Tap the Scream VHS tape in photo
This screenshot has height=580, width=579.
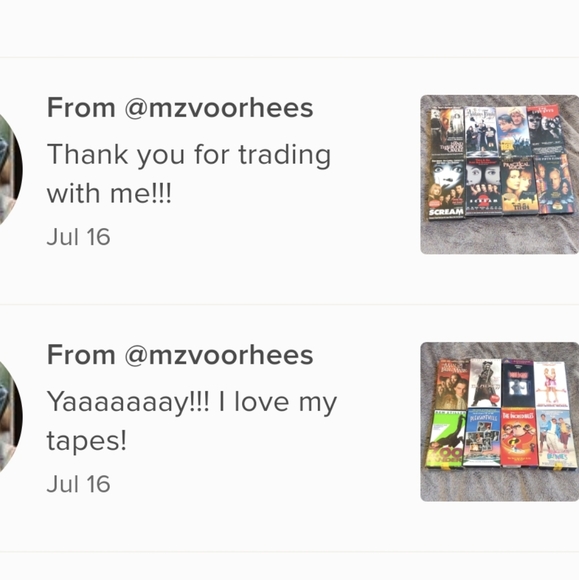[x=447, y=189]
